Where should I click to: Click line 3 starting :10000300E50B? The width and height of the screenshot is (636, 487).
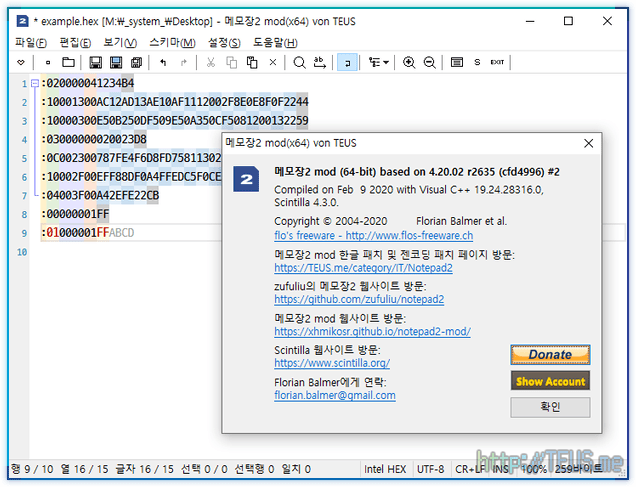(175, 121)
